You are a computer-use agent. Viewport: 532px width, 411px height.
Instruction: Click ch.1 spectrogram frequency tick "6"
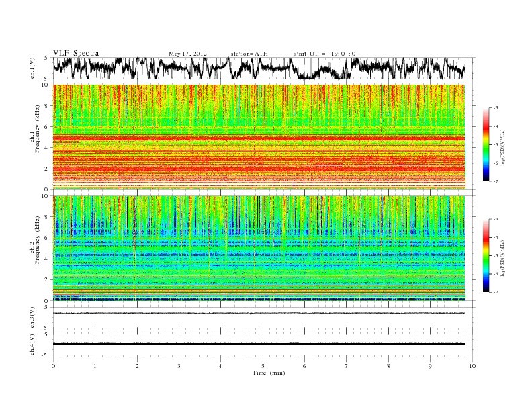[x=46, y=127]
